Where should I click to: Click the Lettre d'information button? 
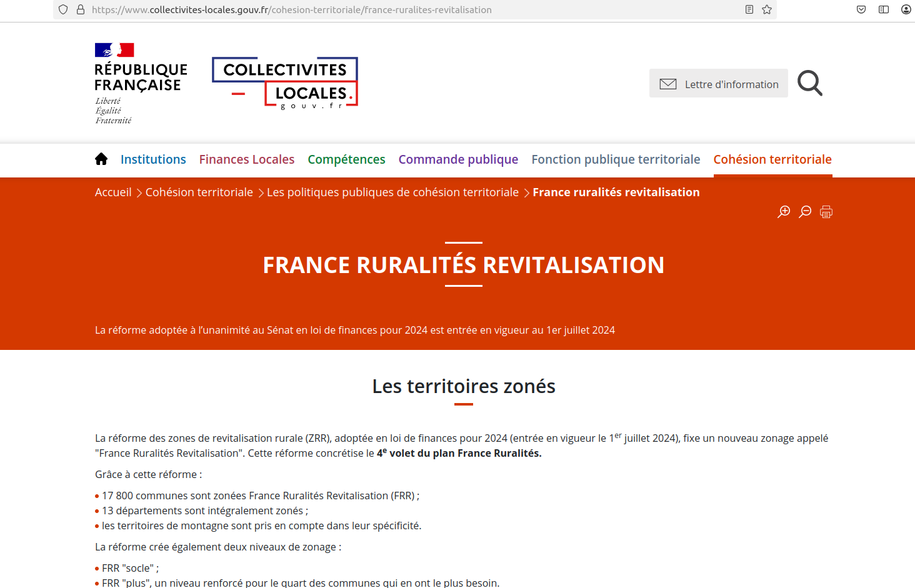719,83
